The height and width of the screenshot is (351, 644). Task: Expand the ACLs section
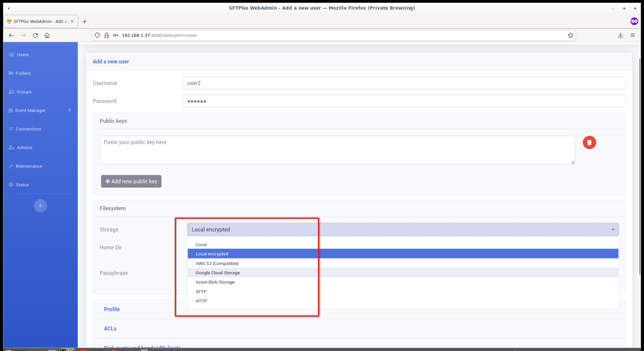click(110, 329)
